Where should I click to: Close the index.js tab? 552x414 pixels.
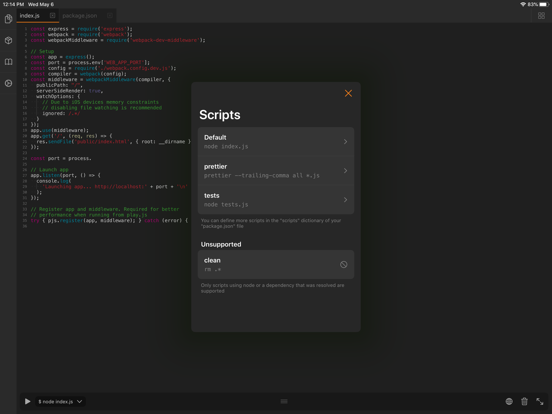[x=52, y=15]
